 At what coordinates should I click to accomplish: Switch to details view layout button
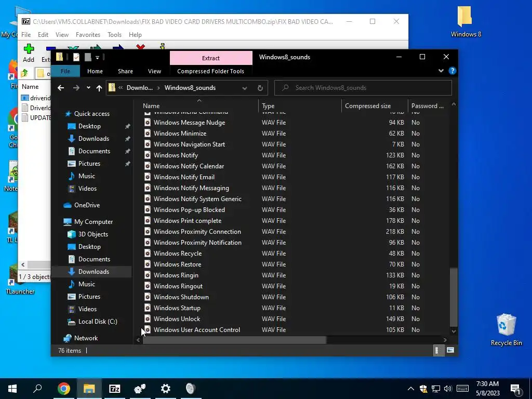437,351
